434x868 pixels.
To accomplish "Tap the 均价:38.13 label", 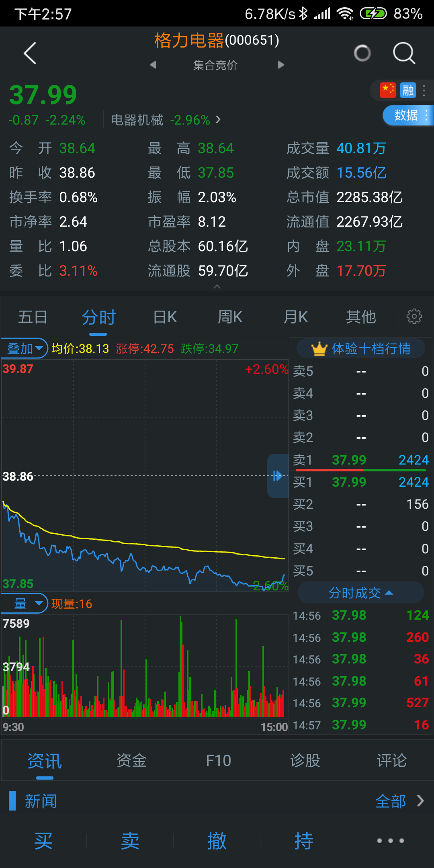I will click(80, 348).
